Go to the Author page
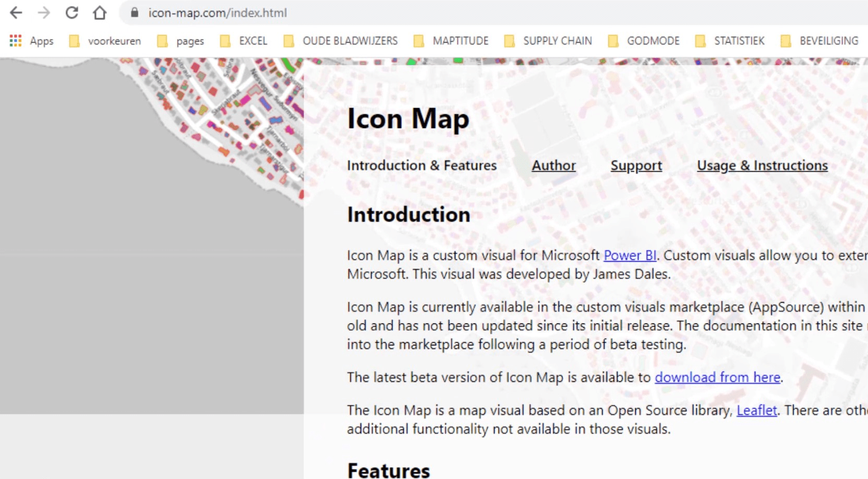This screenshot has height=479, width=868. tap(554, 165)
